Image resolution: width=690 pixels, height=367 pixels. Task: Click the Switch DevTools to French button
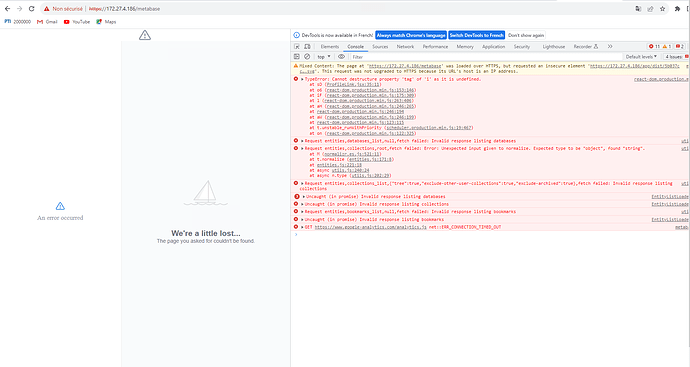[477, 35]
